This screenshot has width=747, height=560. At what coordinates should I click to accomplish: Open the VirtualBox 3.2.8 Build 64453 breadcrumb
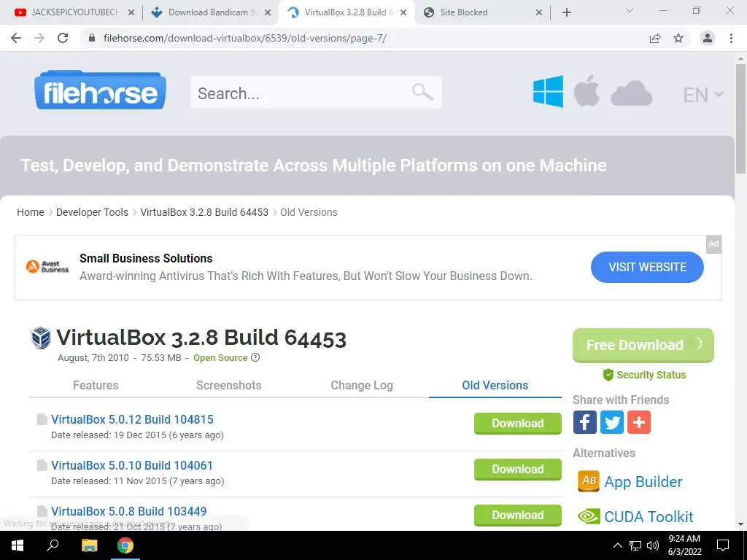[204, 212]
